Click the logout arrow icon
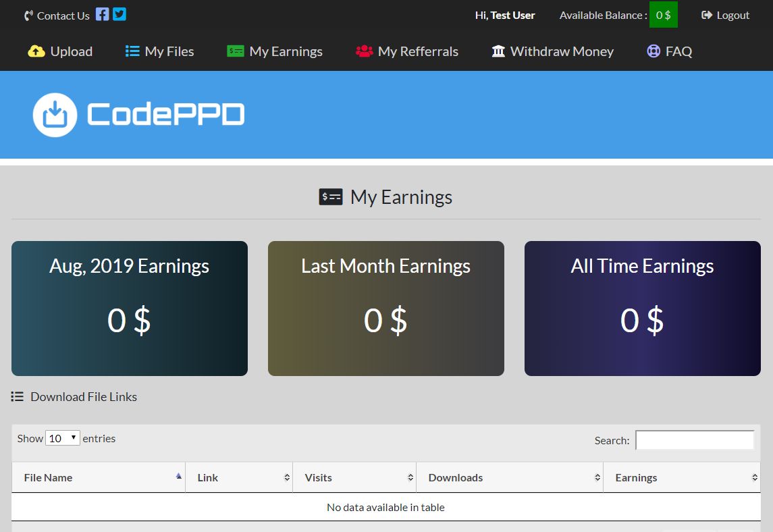 coord(706,16)
